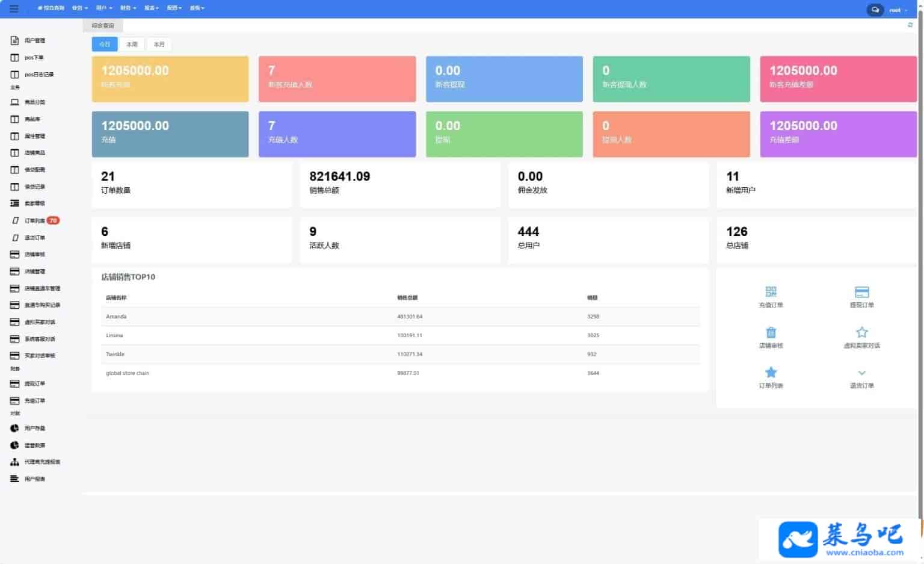924x564 pixels.
Task: Click the 新增用户 card showing 11
Action: coord(817,185)
